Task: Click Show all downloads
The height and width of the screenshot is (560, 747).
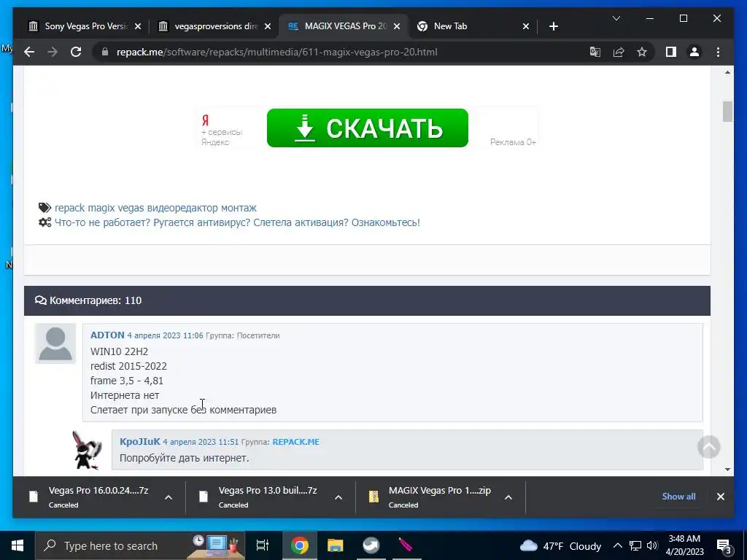Action: [x=678, y=496]
